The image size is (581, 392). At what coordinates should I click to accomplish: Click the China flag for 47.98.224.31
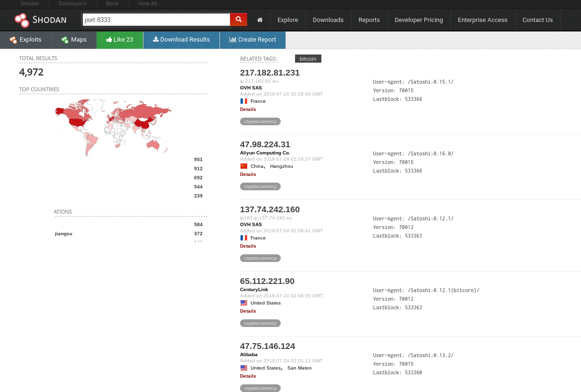coord(244,166)
